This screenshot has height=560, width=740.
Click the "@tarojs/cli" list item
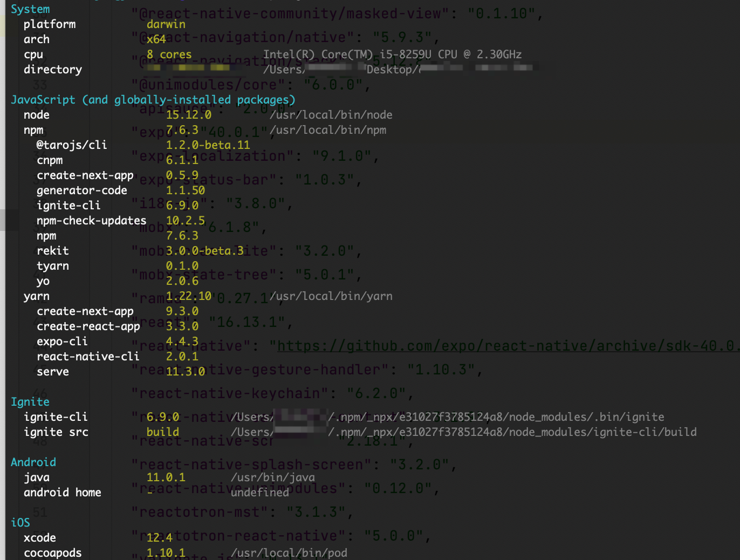[72, 145]
